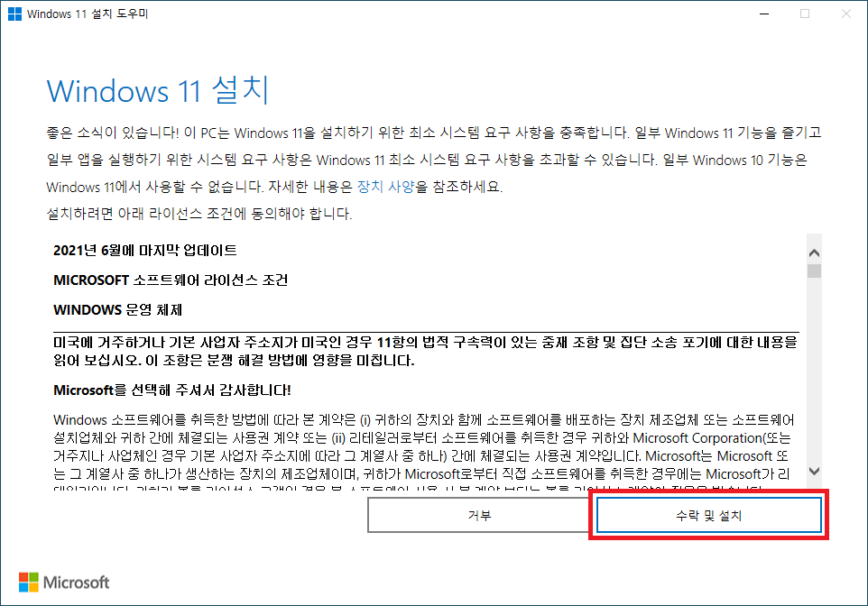Click the Windows logo icon in title bar
868x606 pixels.
coord(15,14)
